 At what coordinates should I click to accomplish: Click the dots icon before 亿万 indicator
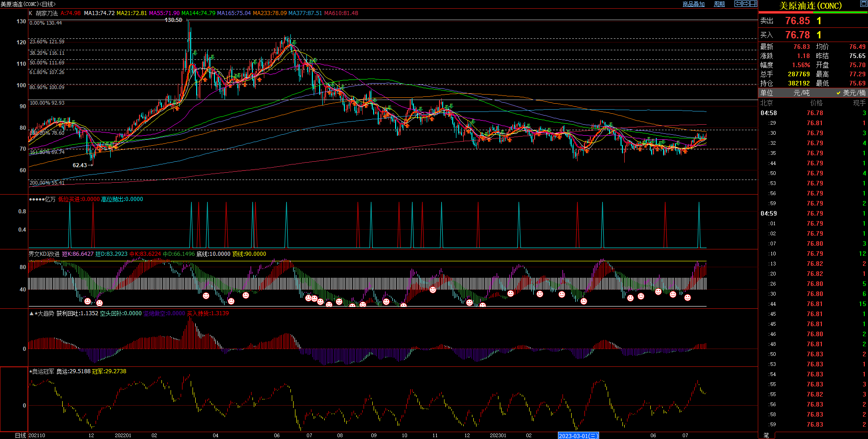coord(36,199)
